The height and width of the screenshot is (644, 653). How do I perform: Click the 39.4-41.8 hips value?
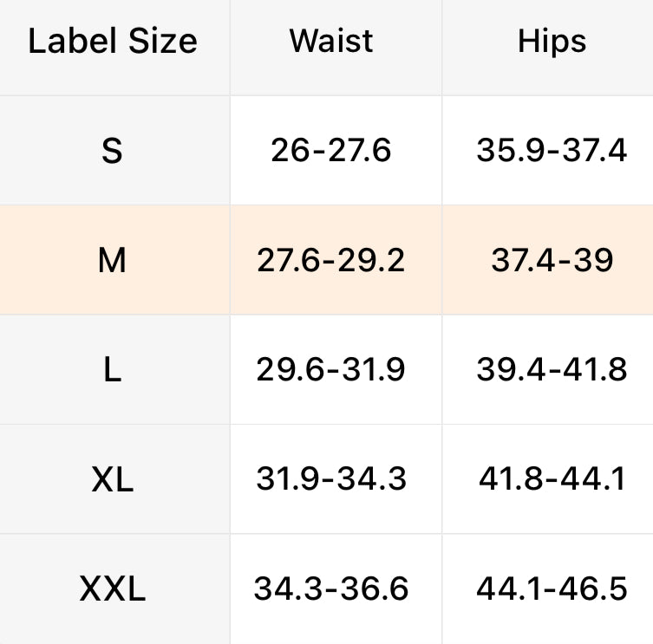[552, 370]
